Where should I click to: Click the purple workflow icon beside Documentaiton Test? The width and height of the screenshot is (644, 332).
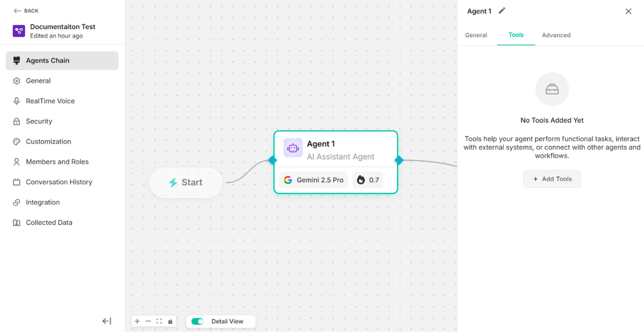pos(19,31)
